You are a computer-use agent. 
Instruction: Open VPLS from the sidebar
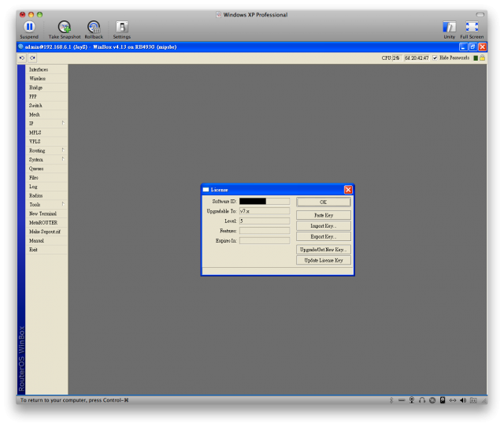coord(46,142)
